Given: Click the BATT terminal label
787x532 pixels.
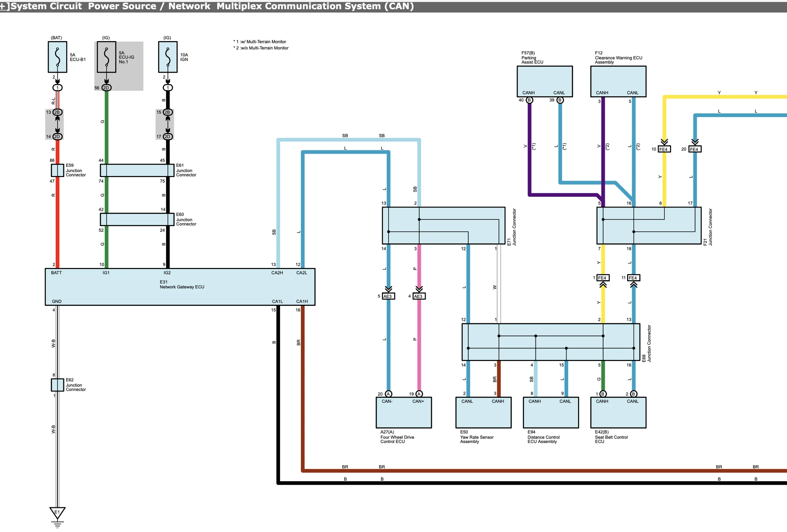Looking at the screenshot, I should point(56,273).
